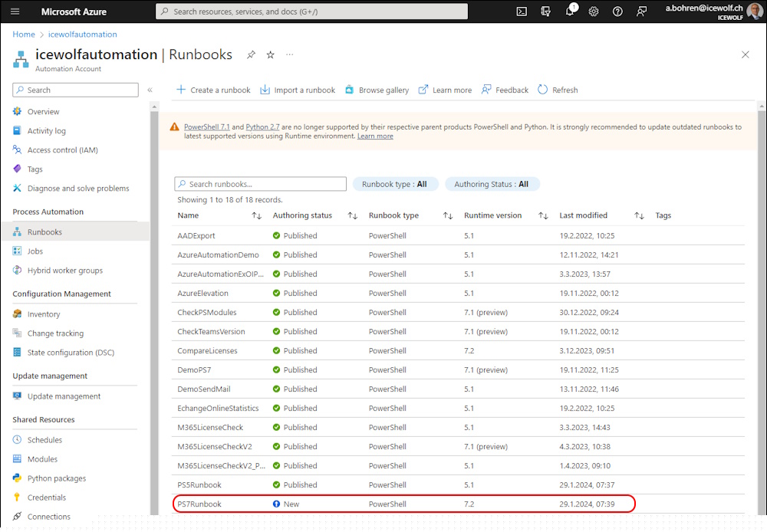The height and width of the screenshot is (532, 767).
Task: Open the CompareLicenses runbook
Action: point(207,350)
